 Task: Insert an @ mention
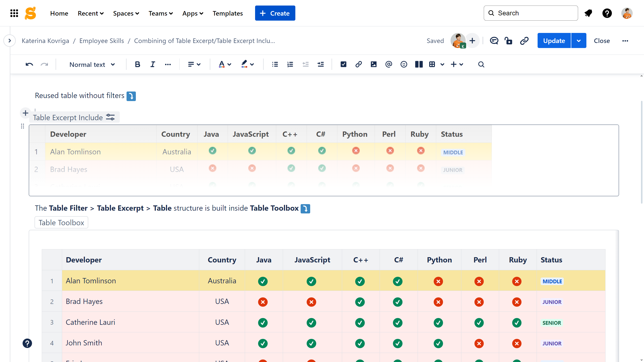(x=389, y=64)
